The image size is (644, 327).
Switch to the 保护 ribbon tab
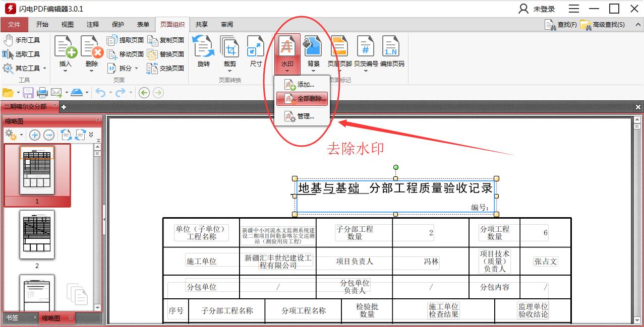(118, 24)
